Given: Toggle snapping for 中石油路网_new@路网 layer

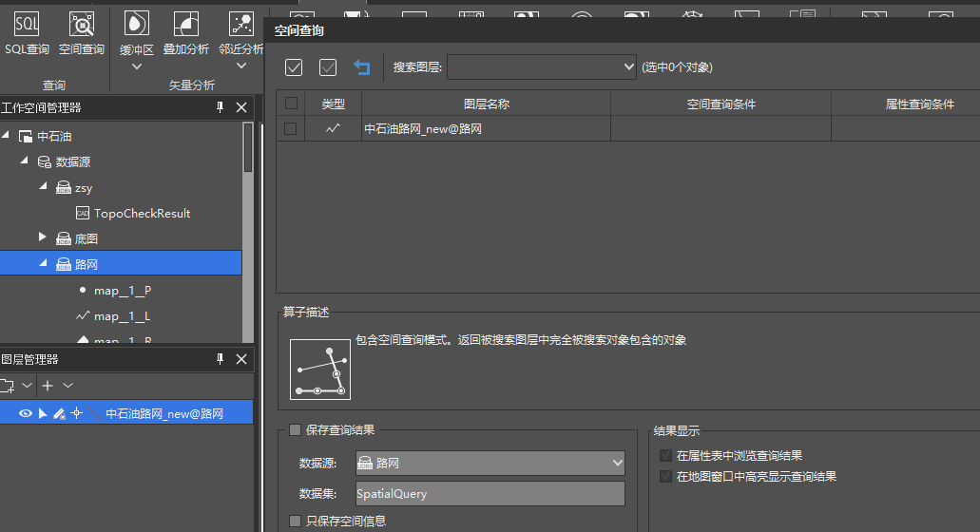Looking at the screenshot, I should pos(76,412).
